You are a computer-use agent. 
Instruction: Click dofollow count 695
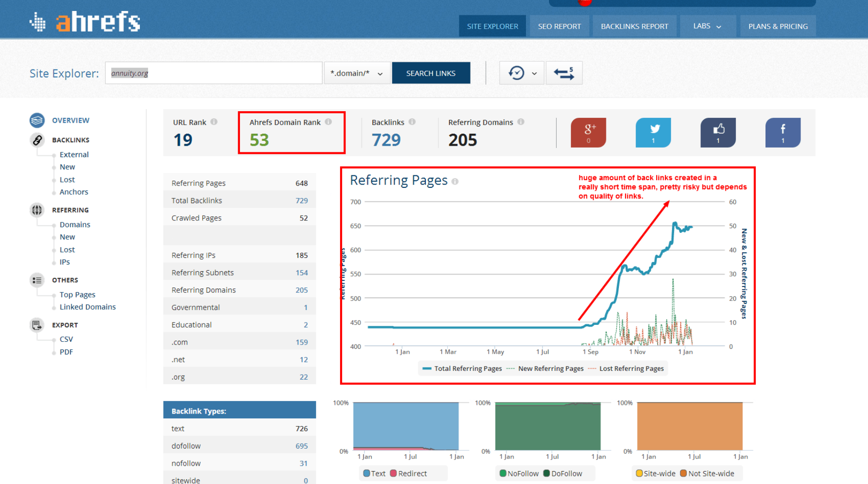301,446
